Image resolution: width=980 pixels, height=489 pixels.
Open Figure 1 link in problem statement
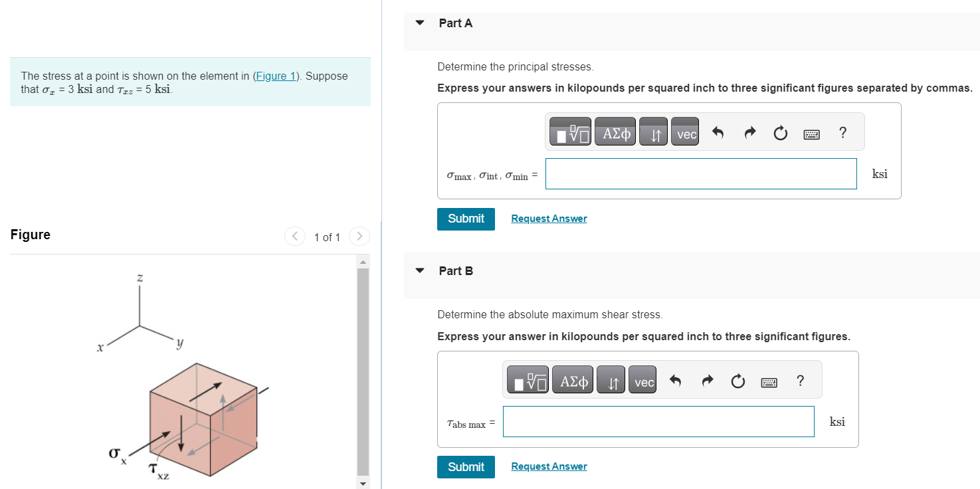[275, 75]
